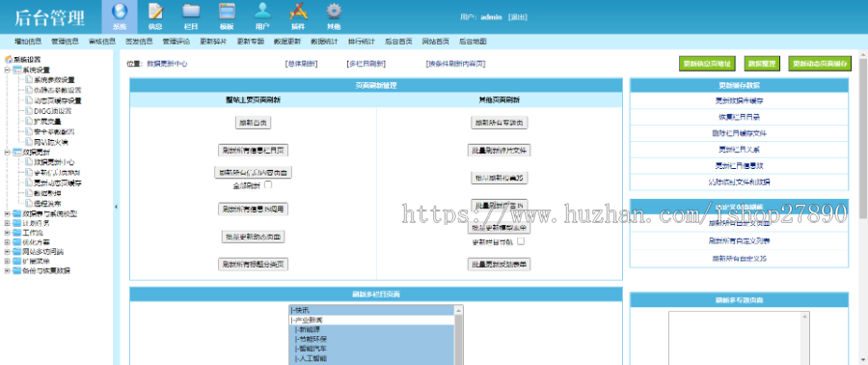Click the 批量更新动态页面 button
This screenshot has height=365, width=868.
coord(253,237)
